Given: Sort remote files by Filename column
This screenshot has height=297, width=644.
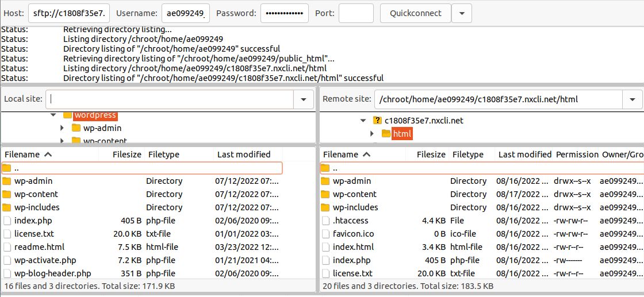Looking at the screenshot, I should coord(363,154).
